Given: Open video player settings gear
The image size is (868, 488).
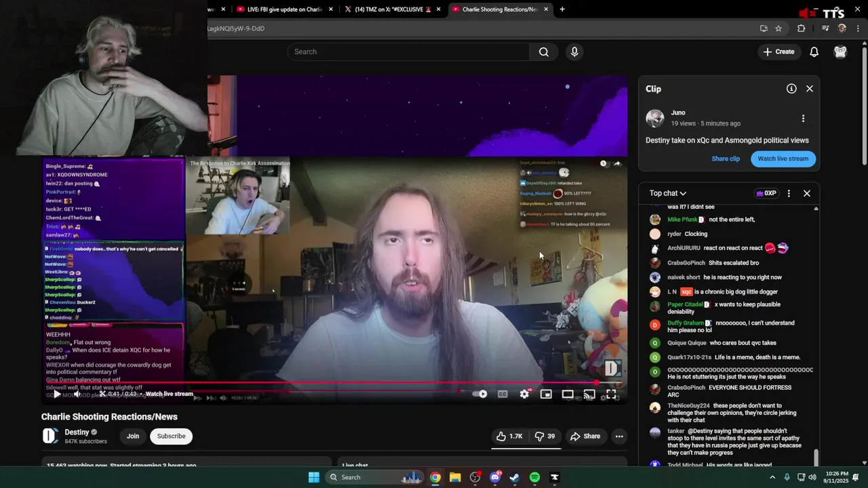Looking at the screenshot, I should (524, 394).
